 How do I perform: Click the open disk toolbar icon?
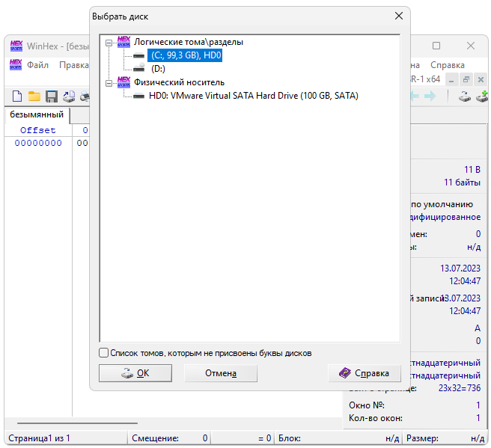pyautogui.click(x=465, y=96)
